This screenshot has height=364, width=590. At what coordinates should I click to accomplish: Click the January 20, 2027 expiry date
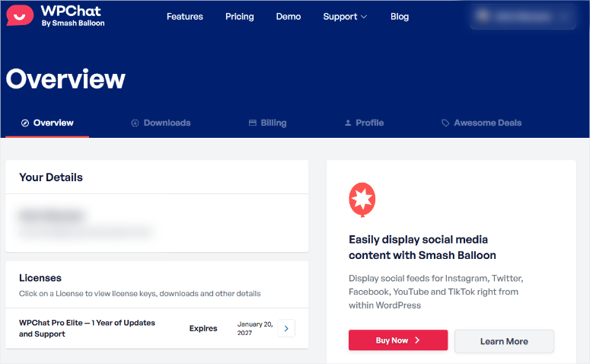click(255, 328)
